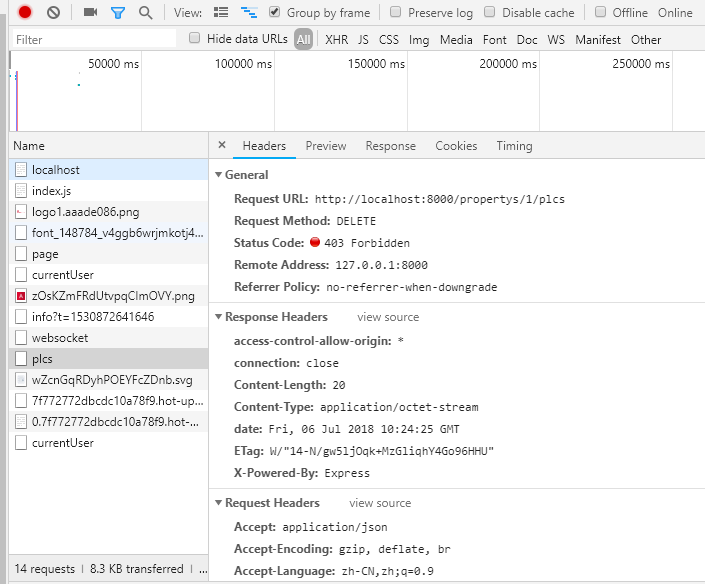
Task: Open network search magnifier
Action: pyautogui.click(x=145, y=13)
